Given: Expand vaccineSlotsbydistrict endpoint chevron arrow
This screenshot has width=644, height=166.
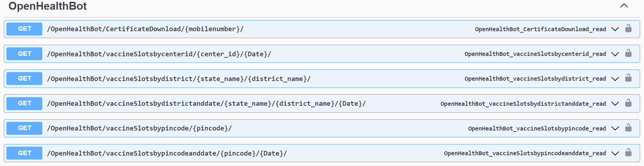Looking at the screenshot, I should click(615, 79).
